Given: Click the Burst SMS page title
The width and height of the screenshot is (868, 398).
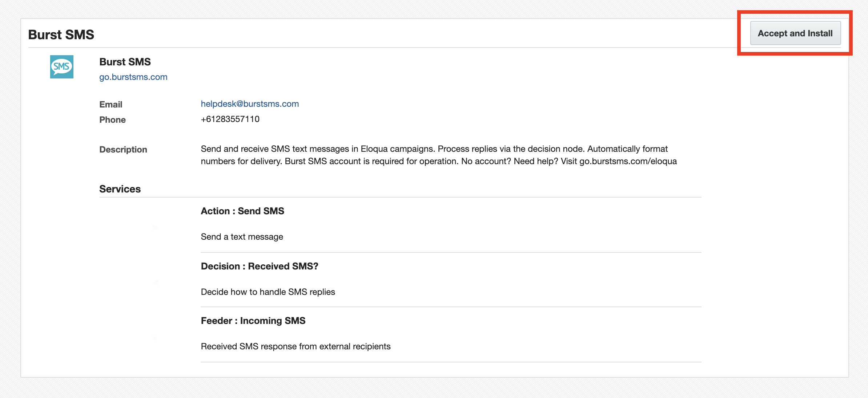Looking at the screenshot, I should [61, 34].
